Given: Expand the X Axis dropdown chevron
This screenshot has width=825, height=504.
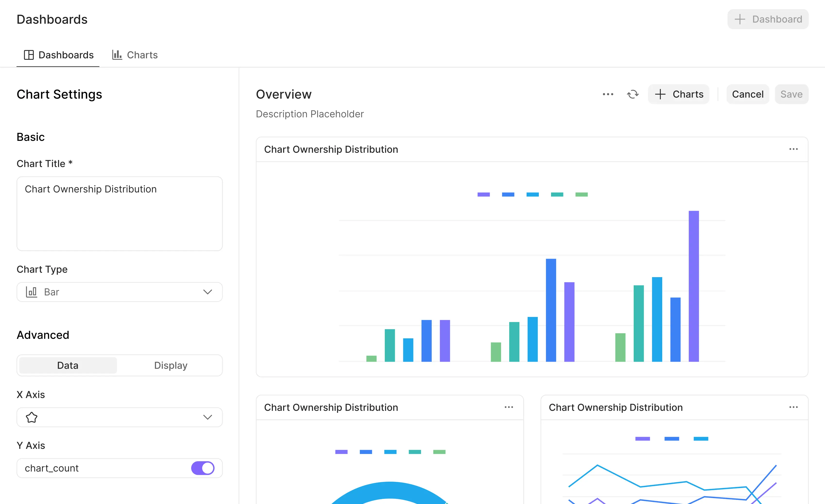Looking at the screenshot, I should [x=208, y=417].
